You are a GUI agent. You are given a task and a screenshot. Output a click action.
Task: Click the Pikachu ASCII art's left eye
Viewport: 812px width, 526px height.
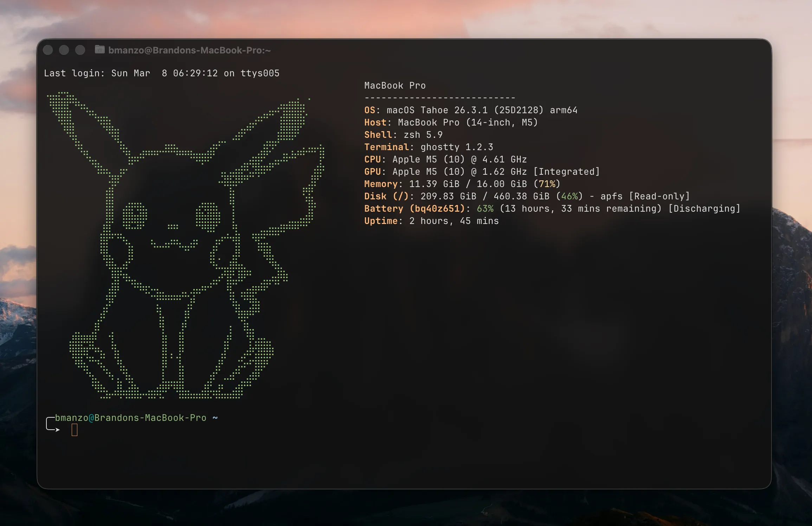(x=135, y=216)
